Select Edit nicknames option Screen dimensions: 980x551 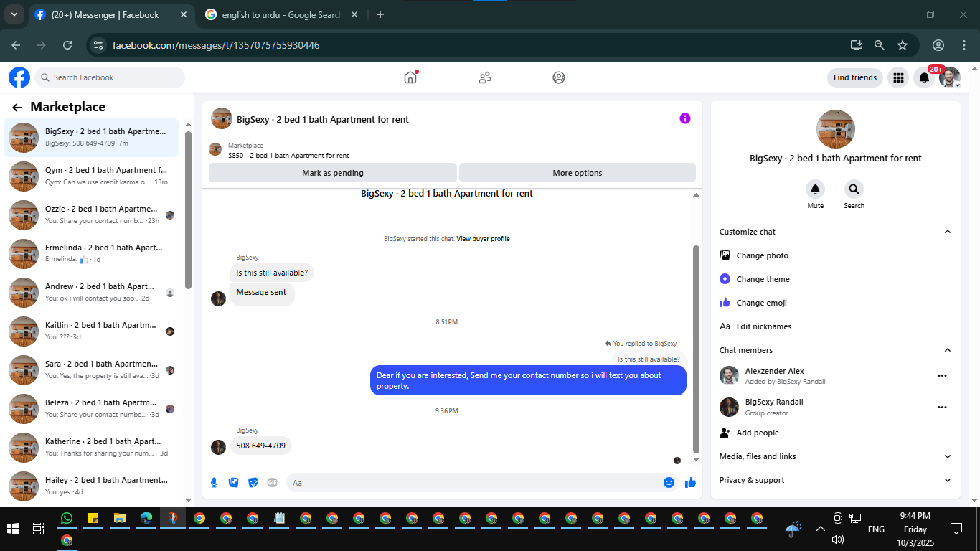tap(835, 326)
